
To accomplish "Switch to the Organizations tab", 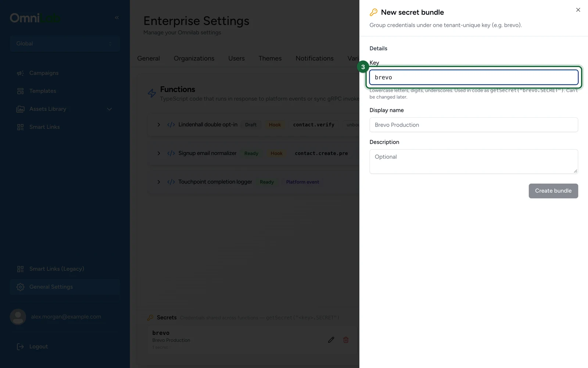I will [194, 59].
